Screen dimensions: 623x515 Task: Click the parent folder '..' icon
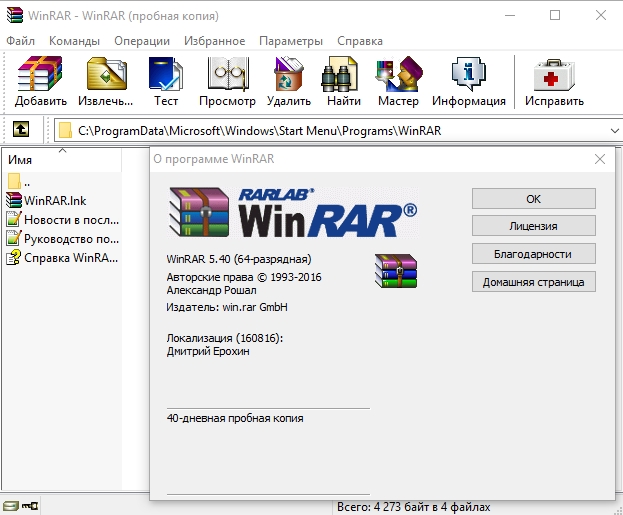14,181
